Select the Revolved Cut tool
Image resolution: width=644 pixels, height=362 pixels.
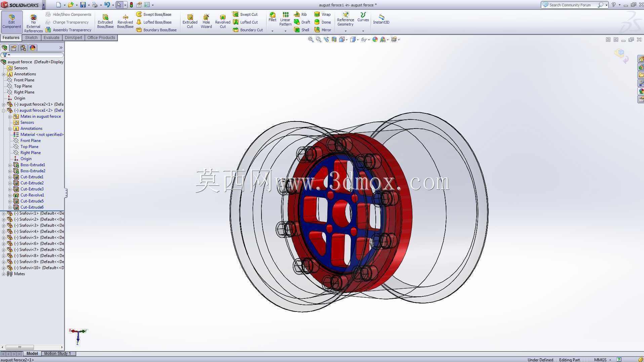(x=223, y=22)
